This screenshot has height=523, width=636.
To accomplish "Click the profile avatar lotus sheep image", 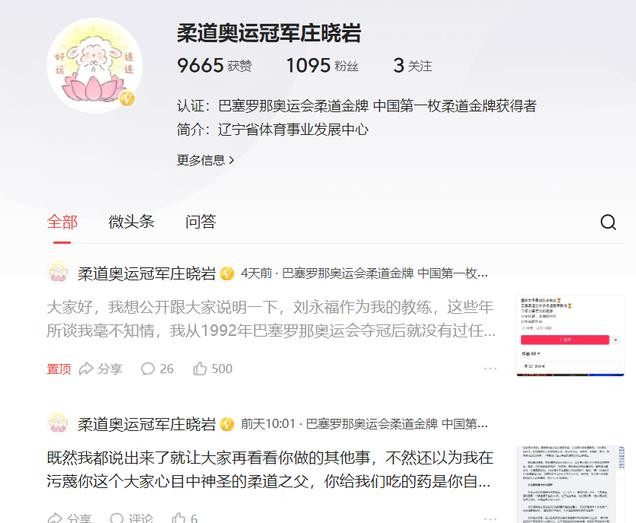I will pyautogui.click(x=95, y=66).
